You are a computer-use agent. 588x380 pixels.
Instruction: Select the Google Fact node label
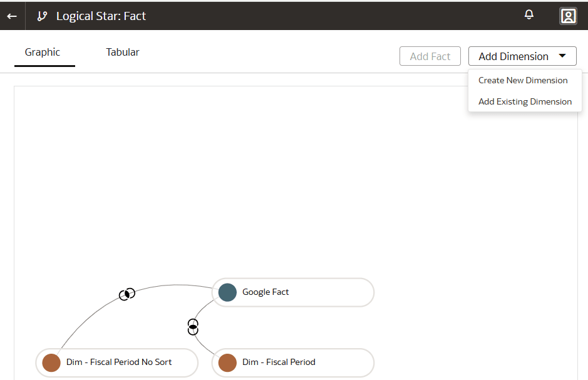pos(266,292)
